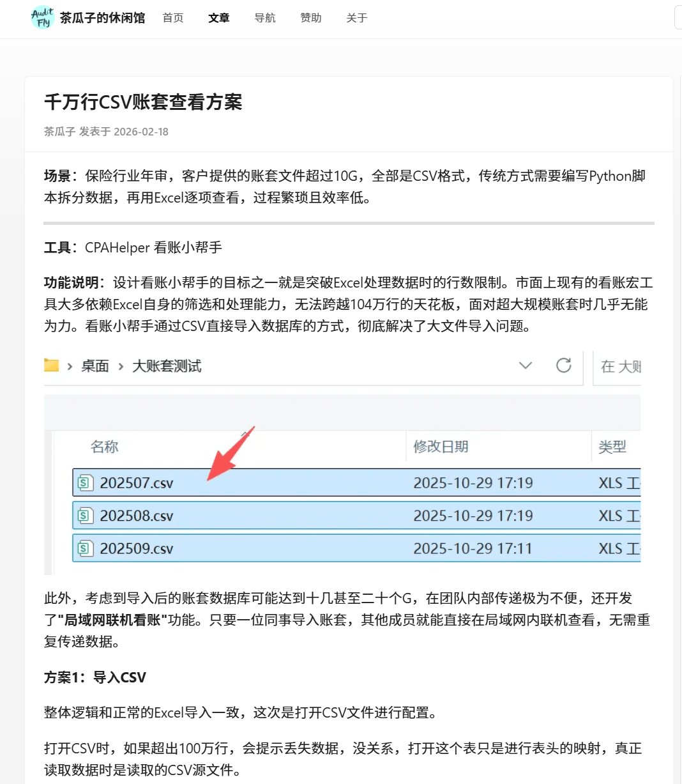Select the file 202507.csv

pyautogui.click(x=356, y=483)
